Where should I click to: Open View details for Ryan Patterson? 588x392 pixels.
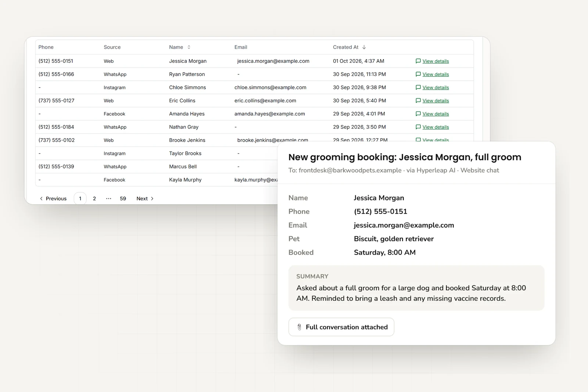(x=435, y=74)
